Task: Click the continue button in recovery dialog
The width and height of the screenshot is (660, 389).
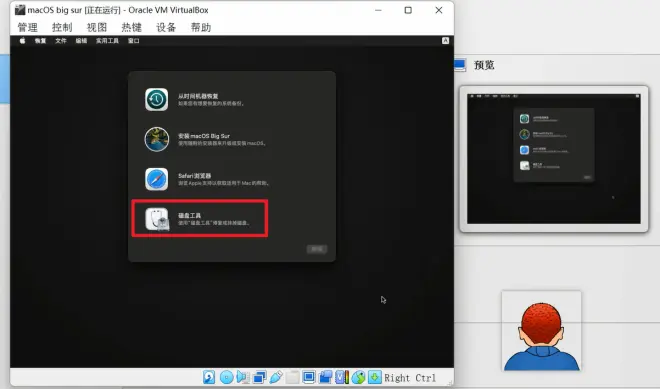Action: 317,249
